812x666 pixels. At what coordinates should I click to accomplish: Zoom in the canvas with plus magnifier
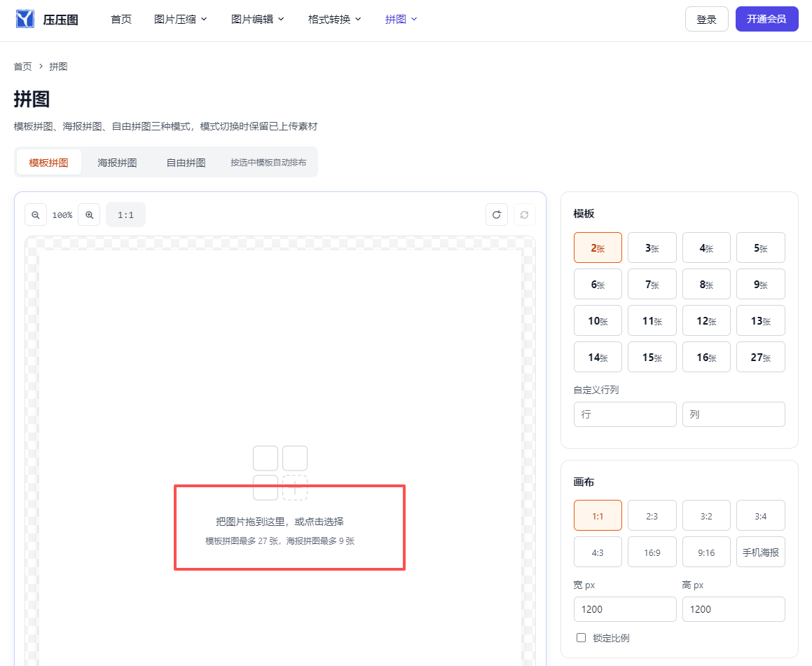click(x=89, y=215)
